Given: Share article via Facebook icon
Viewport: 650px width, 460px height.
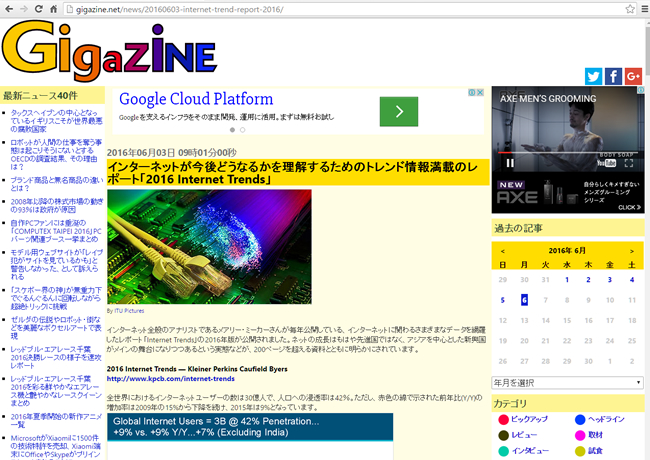Looking at the screenshot, I should tap(613, 76).
